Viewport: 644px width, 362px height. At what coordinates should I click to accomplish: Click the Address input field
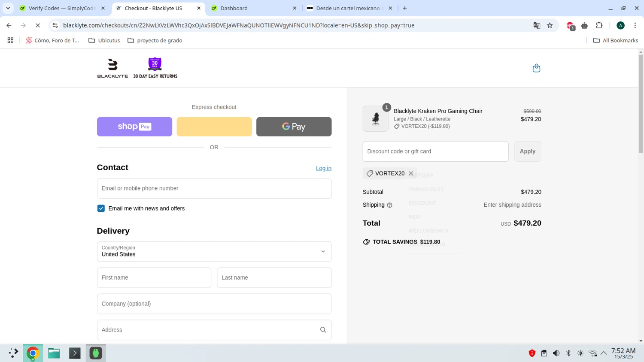point(214,330)
